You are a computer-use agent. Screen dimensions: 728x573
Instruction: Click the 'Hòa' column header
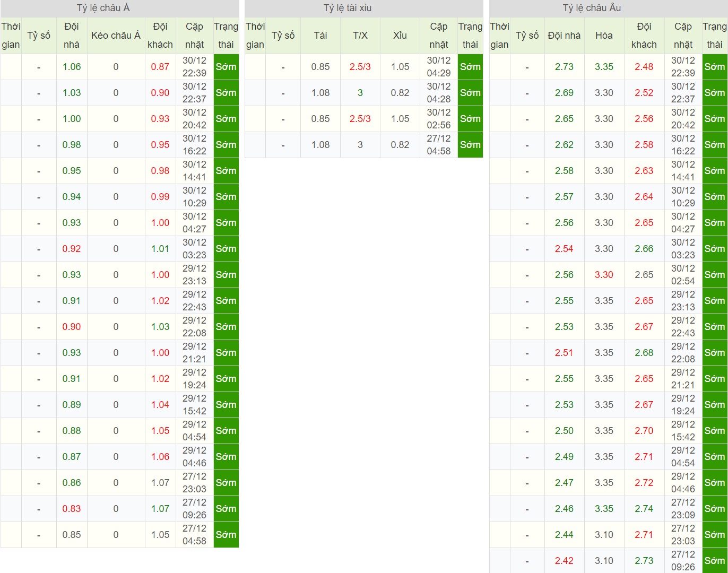(x=604, y=36)
